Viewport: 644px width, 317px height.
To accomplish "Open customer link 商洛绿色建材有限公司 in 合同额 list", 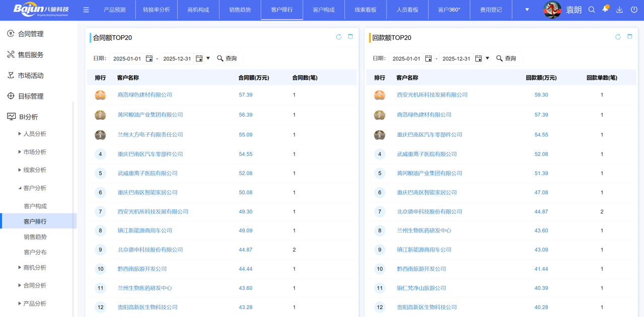I will 145,95.
